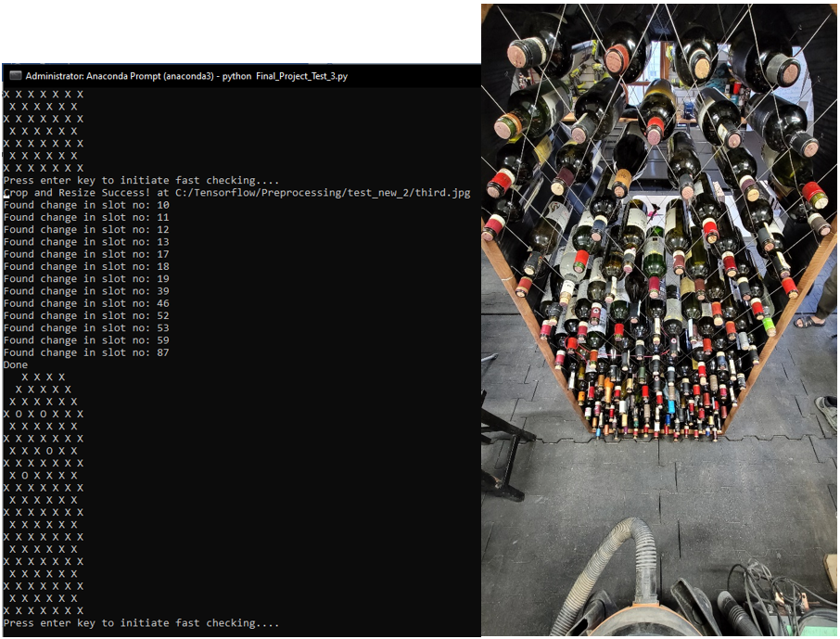Select line 'Found change in slot no: 59'

[86, 341]
